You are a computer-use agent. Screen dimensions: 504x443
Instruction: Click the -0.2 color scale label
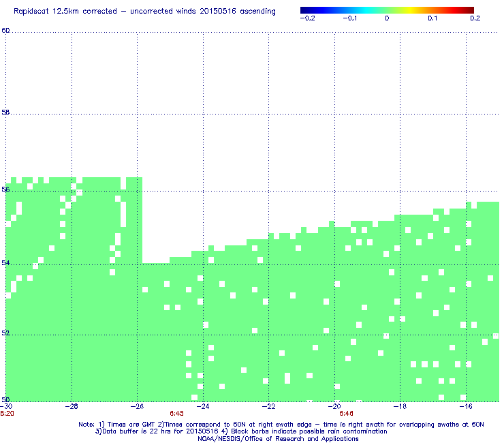click(x=308, y=18)
